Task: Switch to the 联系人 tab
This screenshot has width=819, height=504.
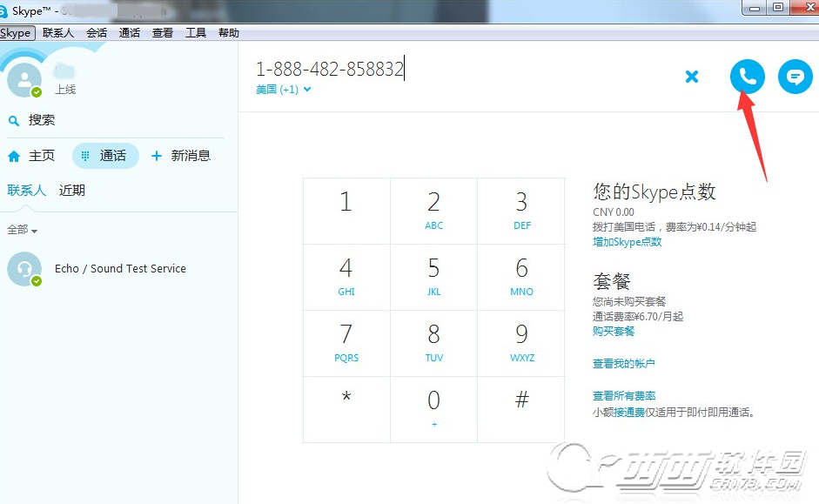Action: (26, 190)
